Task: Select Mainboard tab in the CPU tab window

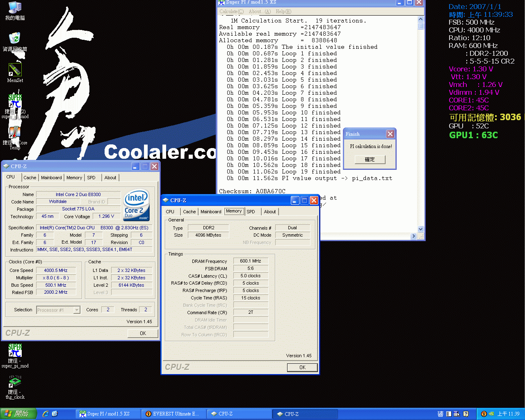Action: coord(51,178)
